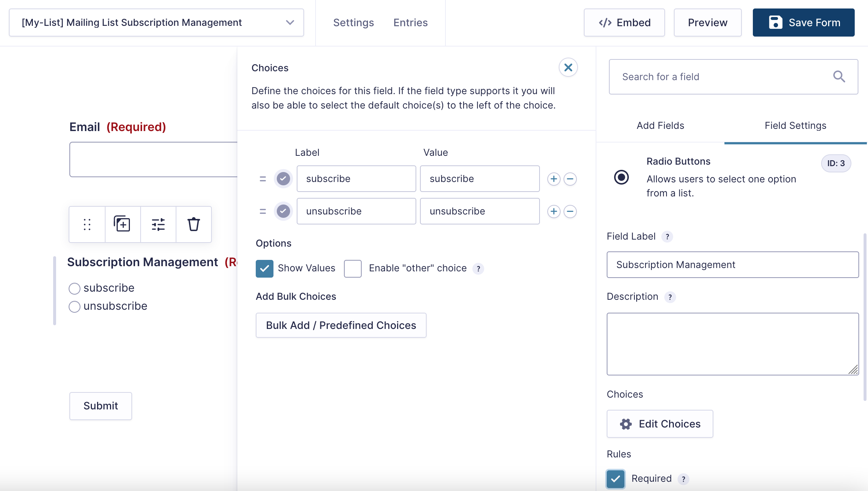Select the unsubscribe radio option in preview
This screenshot has width=868, height=491.
(x=75, y=306)
